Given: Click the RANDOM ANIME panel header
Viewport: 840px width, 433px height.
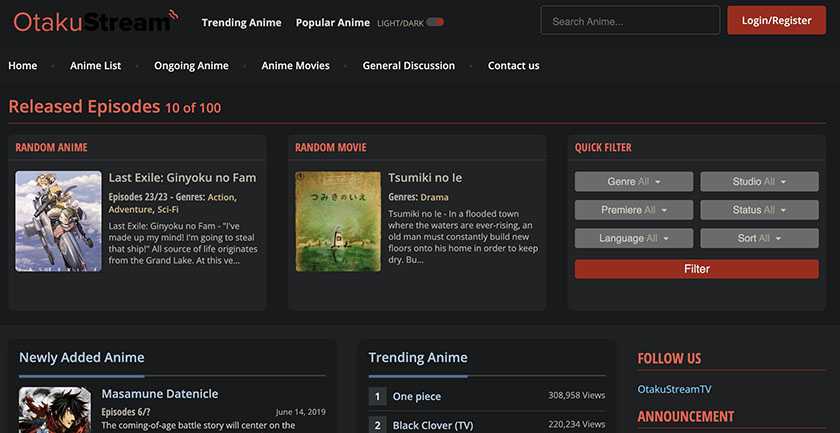Looking at the screenshot, I should pos(51,147).
